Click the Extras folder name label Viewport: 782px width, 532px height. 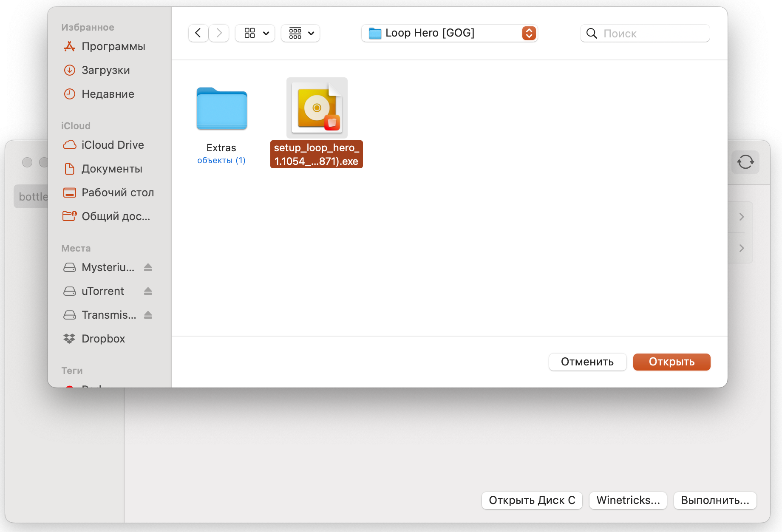(x=221, y=148)
